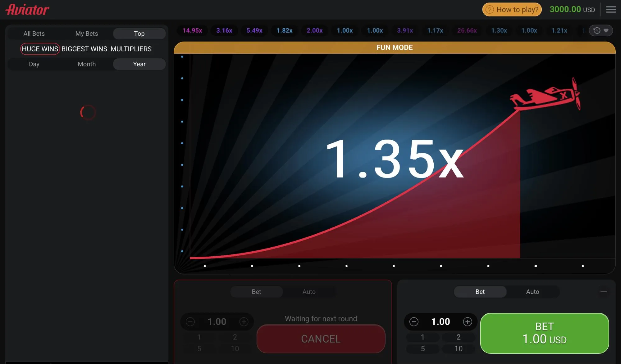Select BIGGEST WINS category
Viewport: 621px width, 364px height.
(84, 49)
